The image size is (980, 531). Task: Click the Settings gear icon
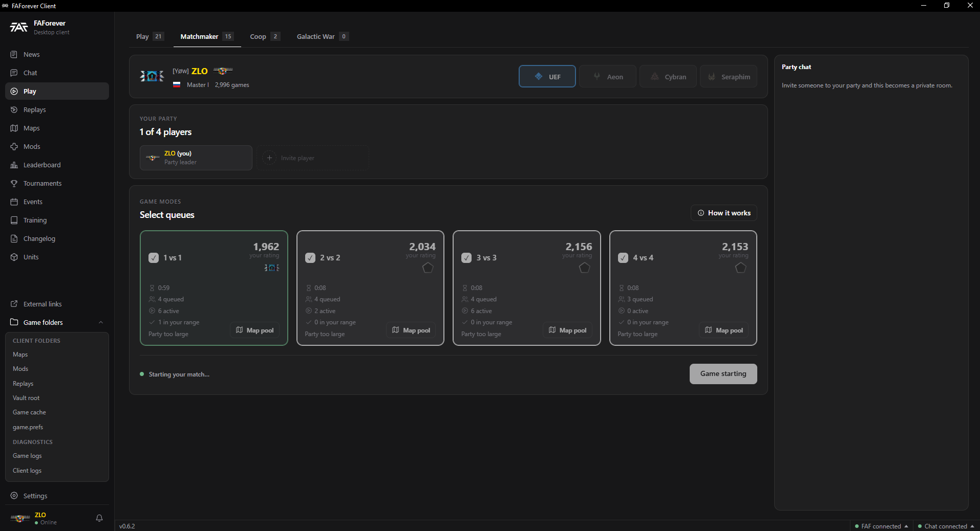point(14,496)
